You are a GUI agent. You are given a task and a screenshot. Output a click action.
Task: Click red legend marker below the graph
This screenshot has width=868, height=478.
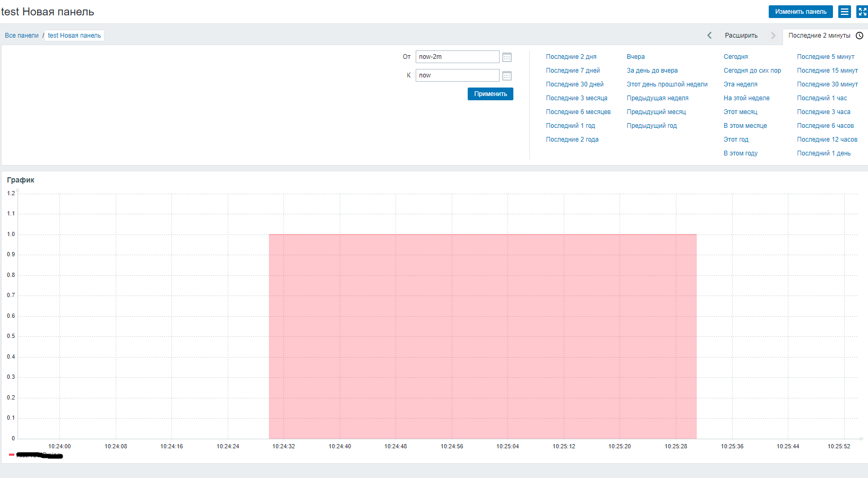tap(12, 455)
